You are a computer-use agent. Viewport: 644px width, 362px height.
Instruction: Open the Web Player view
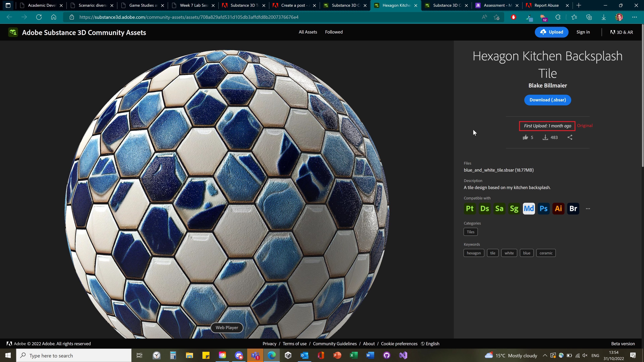pos(227,327)
